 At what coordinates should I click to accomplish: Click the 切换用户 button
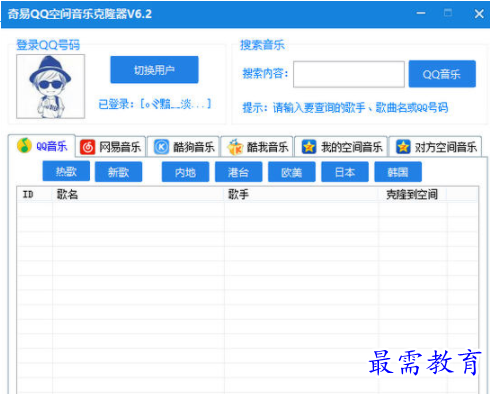click(x=154, y=70)
